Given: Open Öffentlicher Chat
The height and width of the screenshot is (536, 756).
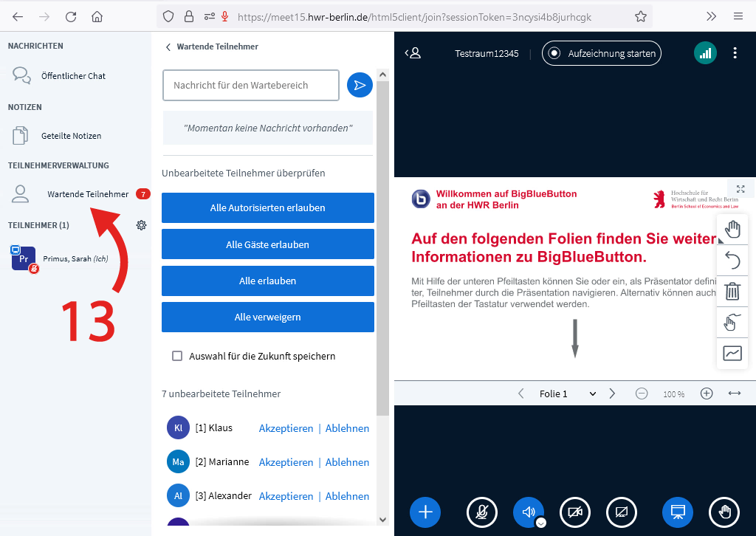Looking at the screenshot, I should tap(73, 76).
